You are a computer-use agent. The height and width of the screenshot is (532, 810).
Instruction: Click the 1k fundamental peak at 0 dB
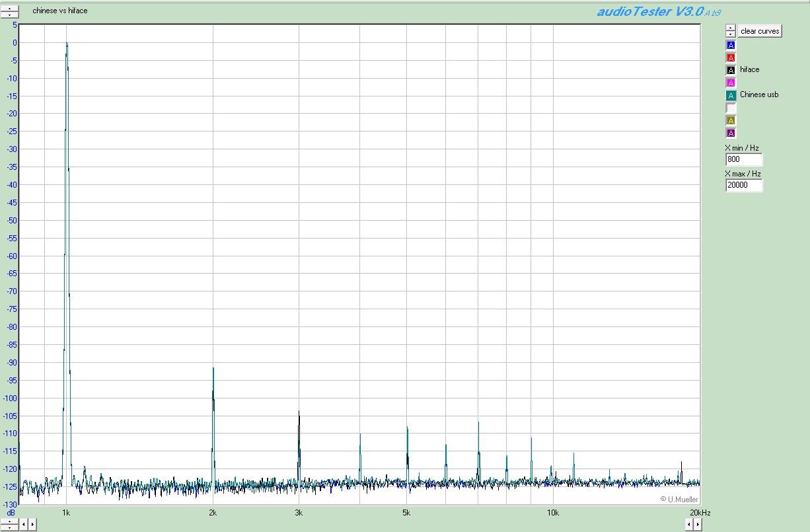(67, 44)
